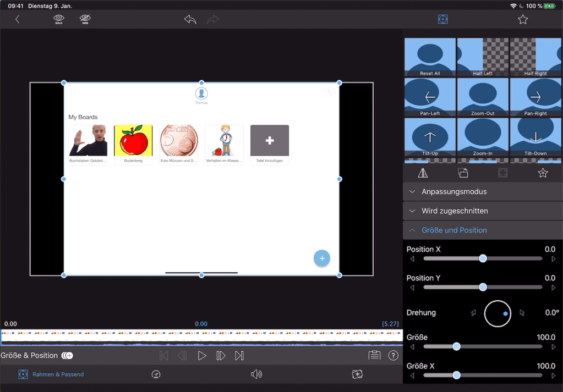Click the Position X slider handle
The height and width of the screenshot is (392, 563).
pos(483,258)
